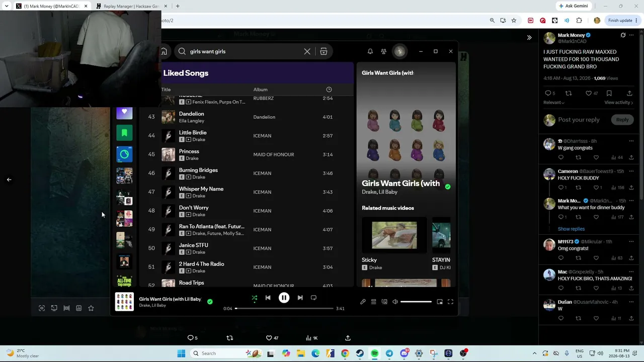644x362 pixels.
Task: Open more options on Mark Money's post
Action: pos(631,35)
